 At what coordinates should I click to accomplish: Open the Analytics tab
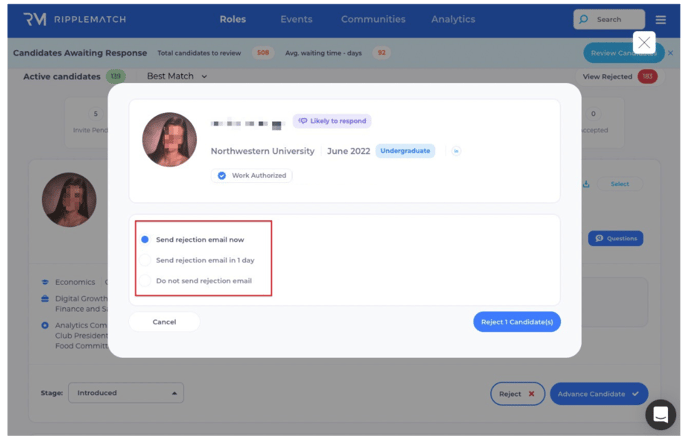(453, 19)
